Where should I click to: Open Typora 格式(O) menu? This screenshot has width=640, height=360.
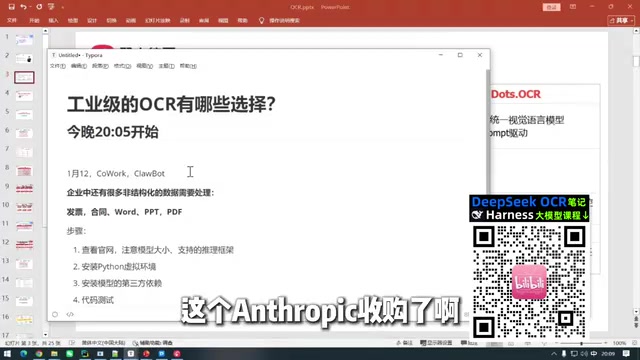(122, 66)
